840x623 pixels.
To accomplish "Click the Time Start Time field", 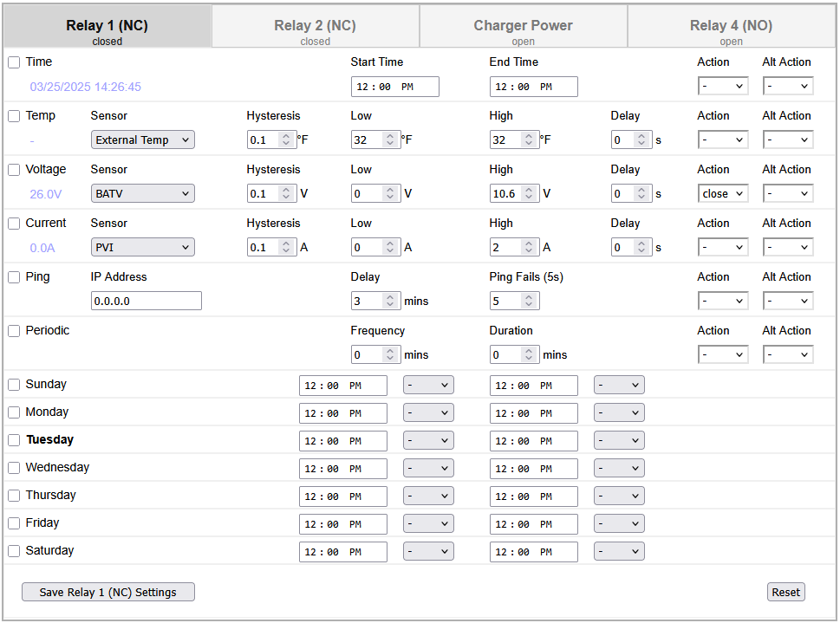I will click(x=394, y=87).
